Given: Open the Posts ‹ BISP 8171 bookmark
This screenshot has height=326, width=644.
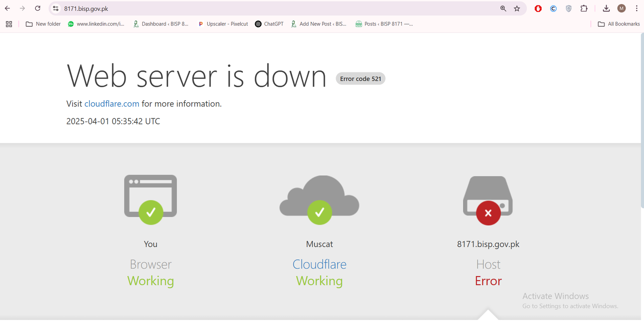Looking at the screenshot, I should (x=384, y=24).
